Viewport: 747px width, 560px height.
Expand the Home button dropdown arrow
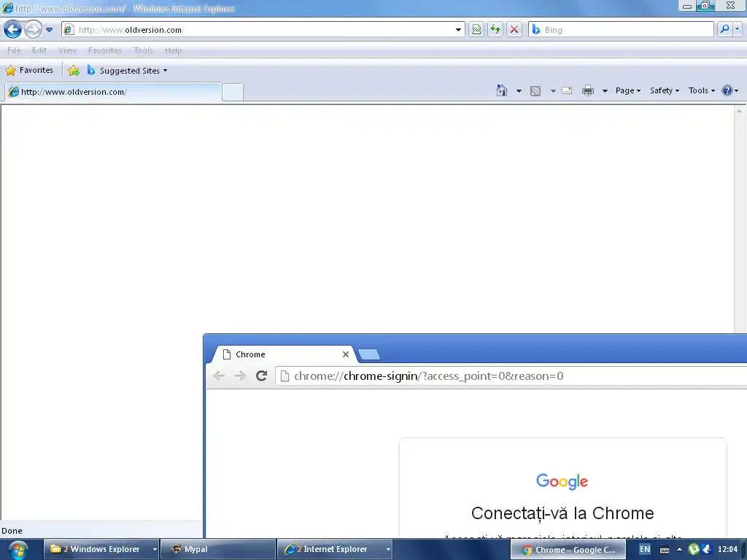click(519, 91)
